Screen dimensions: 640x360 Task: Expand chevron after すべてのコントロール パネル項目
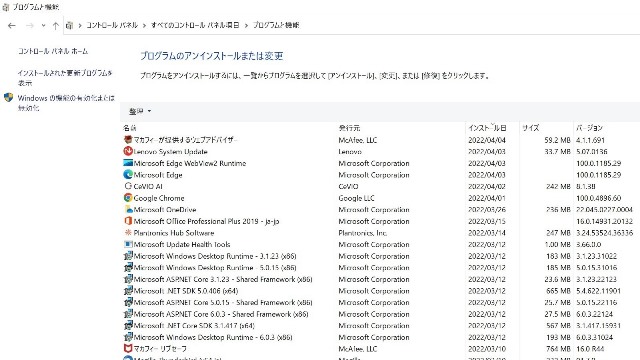pos(246,25)
